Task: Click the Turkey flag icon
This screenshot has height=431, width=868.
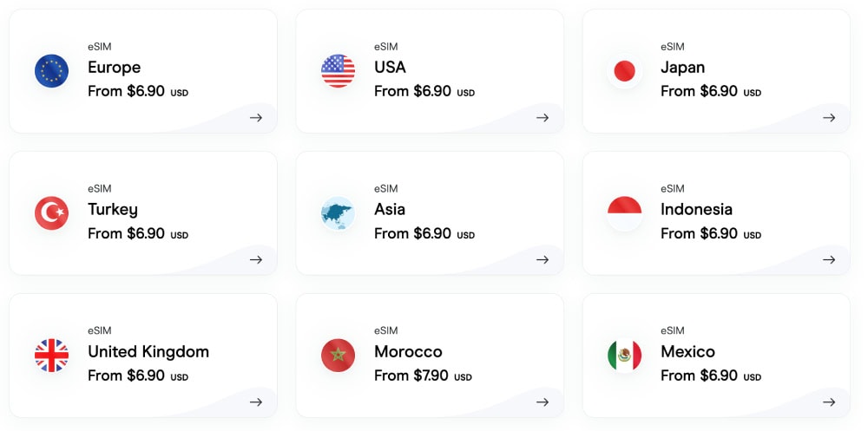Action: pyautogui.click(x=51, y=213)
